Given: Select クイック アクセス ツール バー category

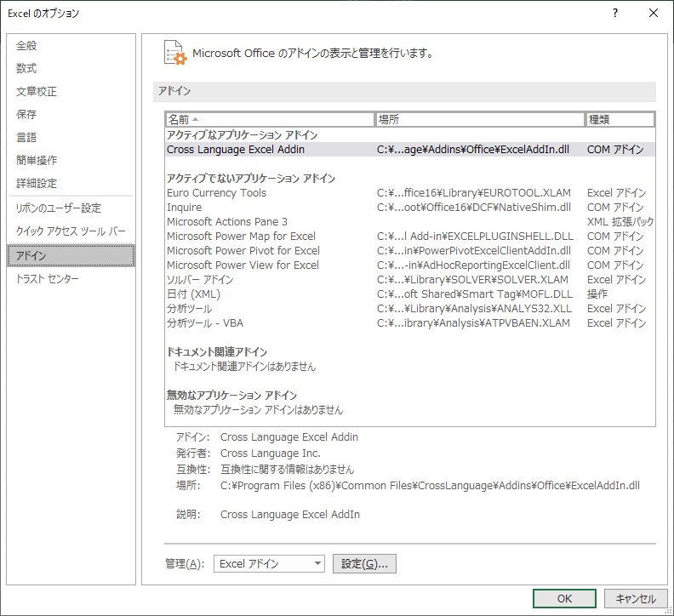Looking at the screenshot, I should coord(71,231).
